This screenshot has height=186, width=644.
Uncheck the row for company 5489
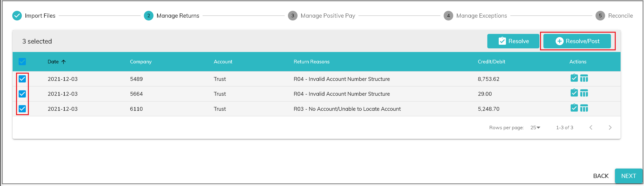click(x=22, y=79)
